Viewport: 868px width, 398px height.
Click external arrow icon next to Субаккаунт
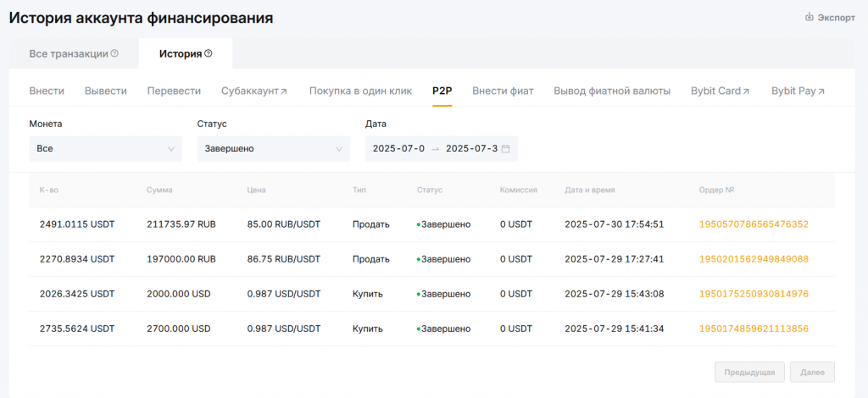point(284,91)
